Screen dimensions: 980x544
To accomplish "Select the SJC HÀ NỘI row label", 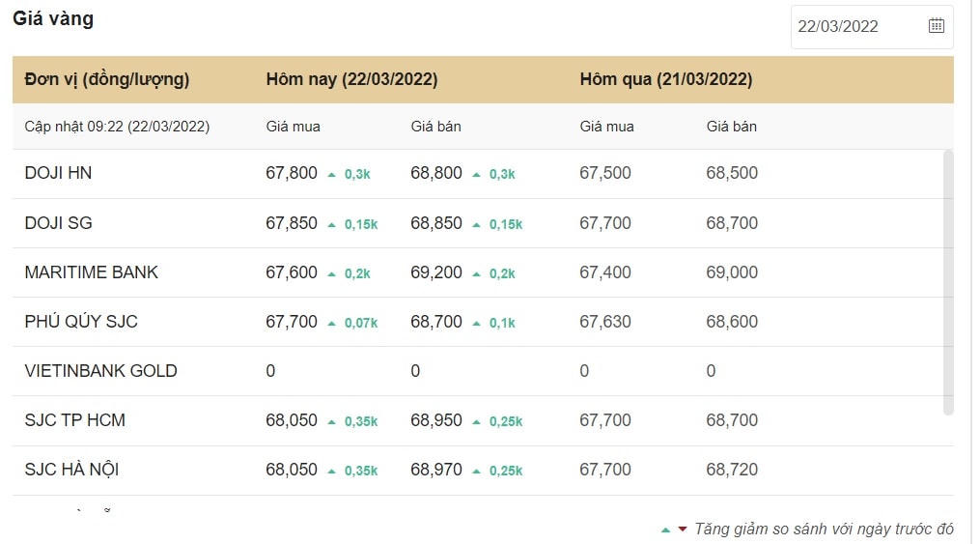I will point(71,469).
